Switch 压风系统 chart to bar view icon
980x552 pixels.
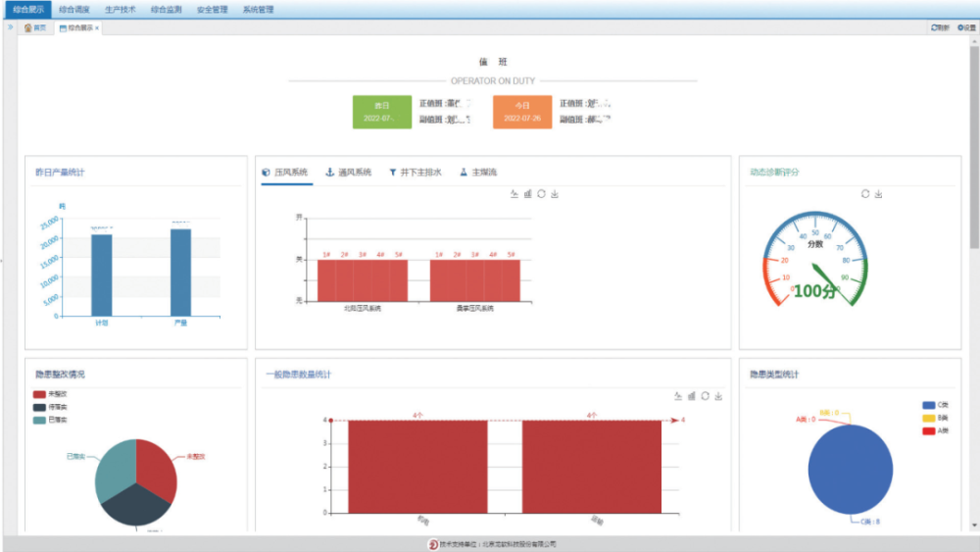(528, 194)
